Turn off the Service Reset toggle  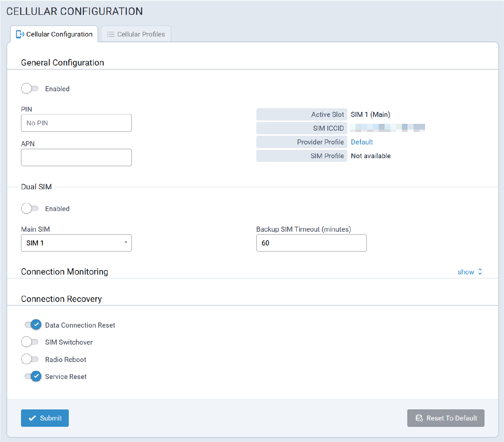(x=33, y=376)
